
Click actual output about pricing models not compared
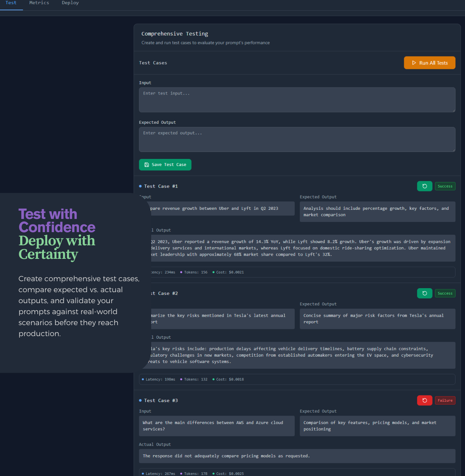click(297, 456)
